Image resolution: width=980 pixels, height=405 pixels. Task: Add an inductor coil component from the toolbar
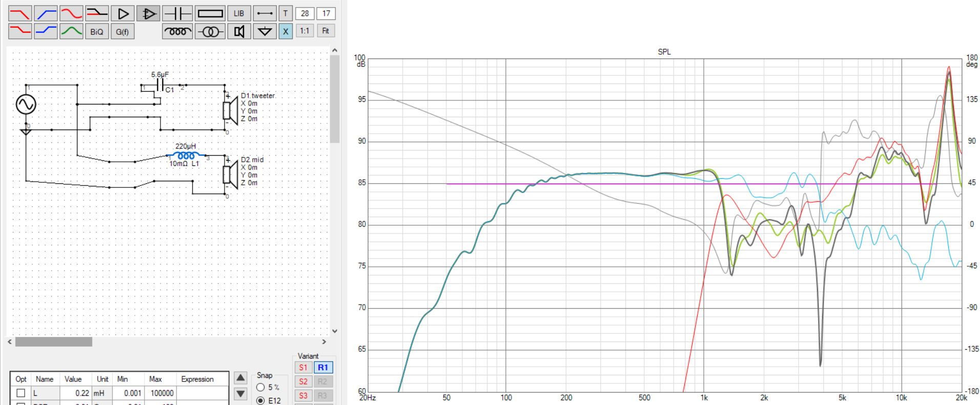point(177,31)
